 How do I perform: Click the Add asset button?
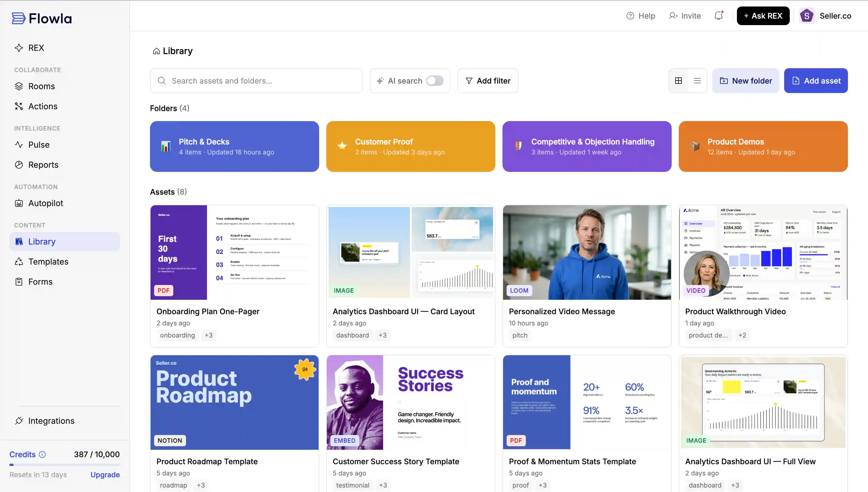pyautogui.click(x=816, y=81)
